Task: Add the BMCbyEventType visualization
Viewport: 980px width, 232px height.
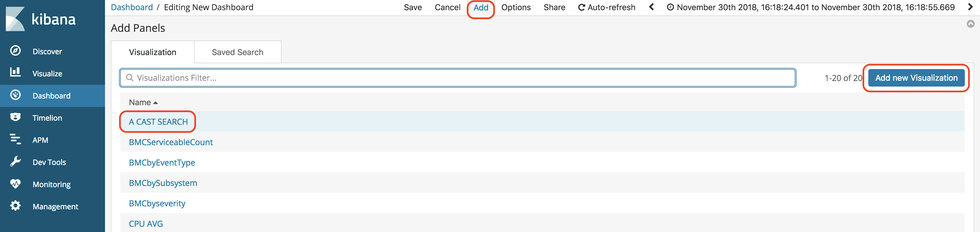Action: (x=162, y=163)
